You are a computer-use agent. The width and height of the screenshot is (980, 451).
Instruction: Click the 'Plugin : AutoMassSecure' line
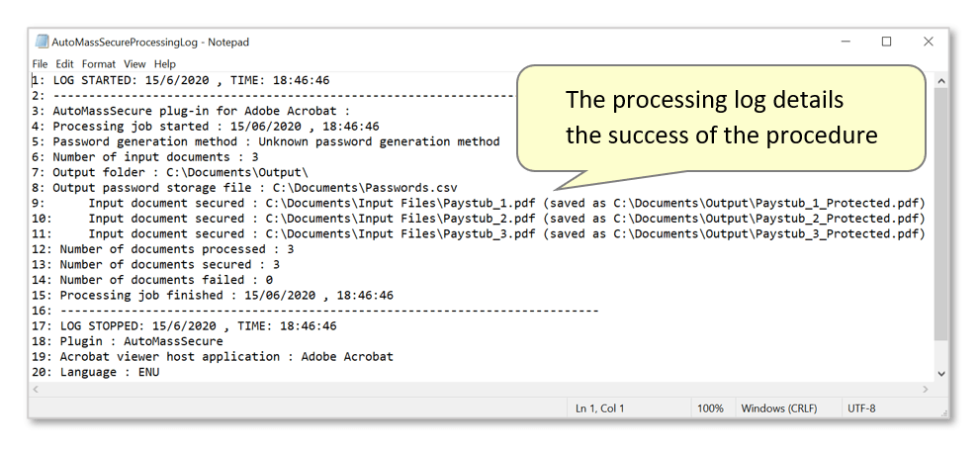(128, 341)
